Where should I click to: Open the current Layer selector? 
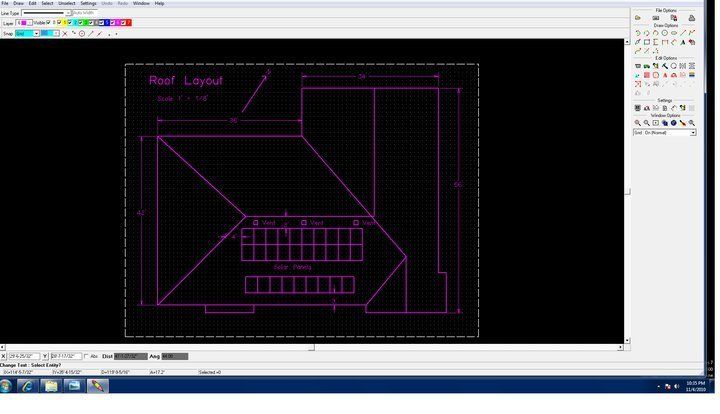coord(24,22)
